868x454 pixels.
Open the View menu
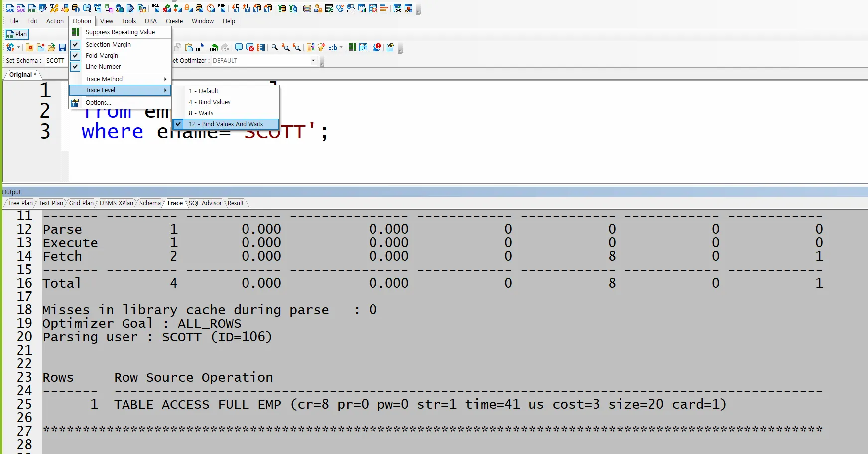(107, 21)
